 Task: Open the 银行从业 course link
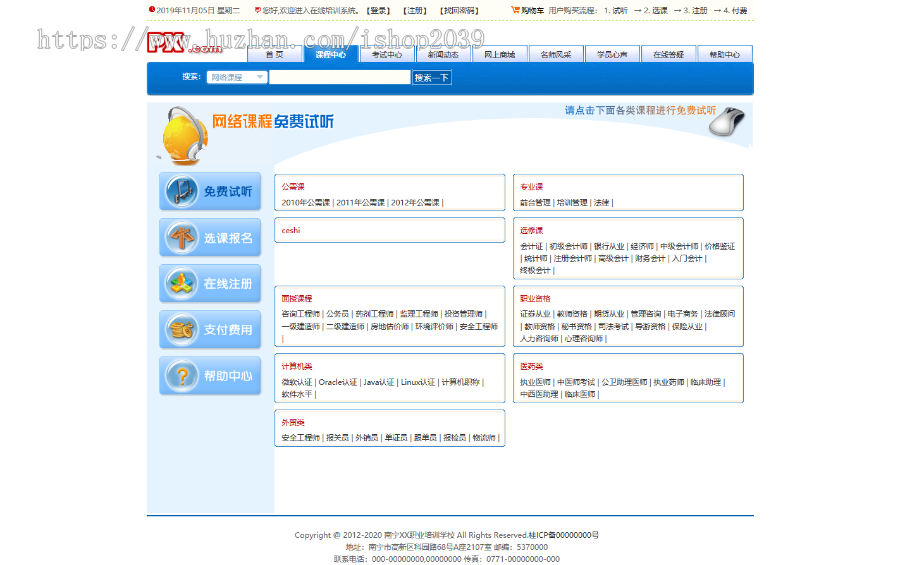click(x=609, y=246)
